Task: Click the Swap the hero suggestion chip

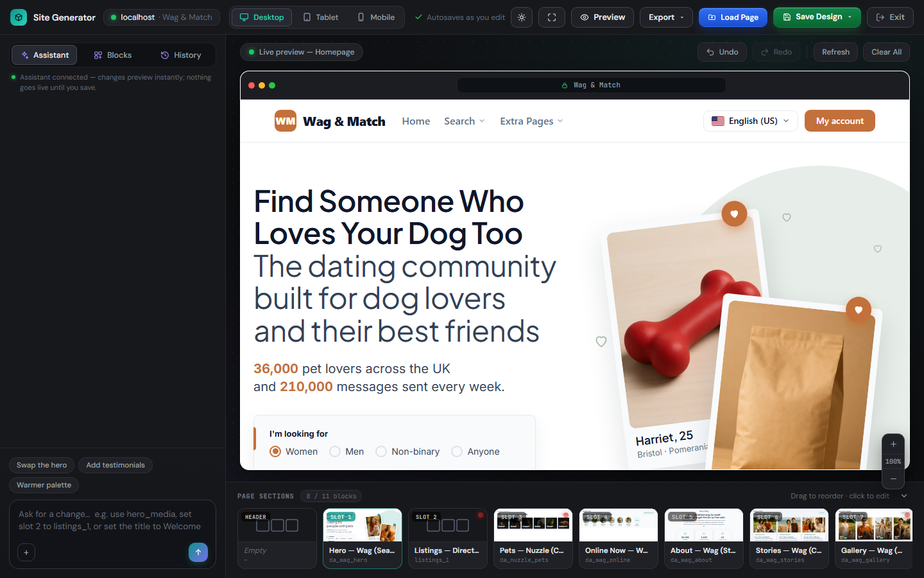Action: click(42, 465)
